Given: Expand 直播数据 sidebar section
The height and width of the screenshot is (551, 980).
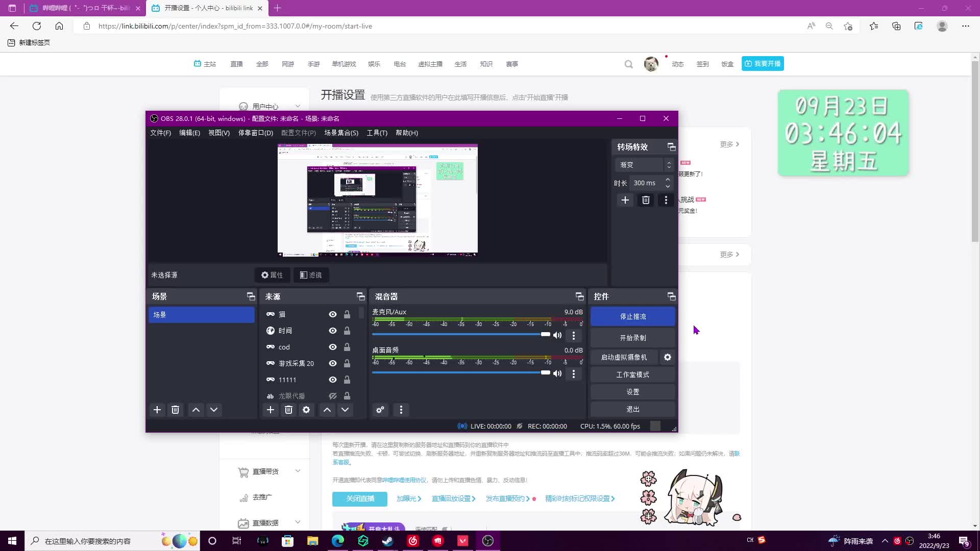Looking at the screenshot, I should click(x=298, y=522).
